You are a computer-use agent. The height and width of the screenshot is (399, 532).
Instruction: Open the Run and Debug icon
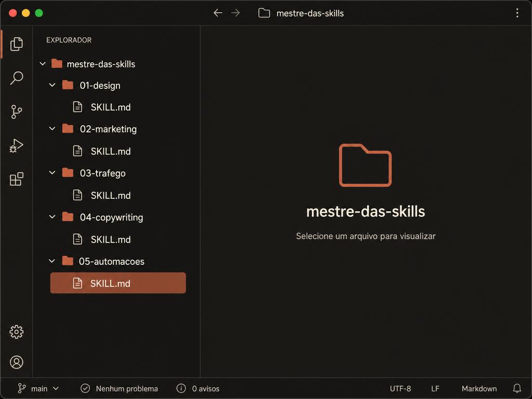click(x=16, y=145)
